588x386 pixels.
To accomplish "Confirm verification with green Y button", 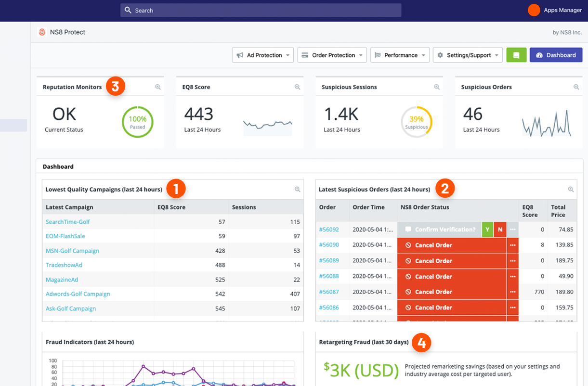I will (x=487, y=230).
